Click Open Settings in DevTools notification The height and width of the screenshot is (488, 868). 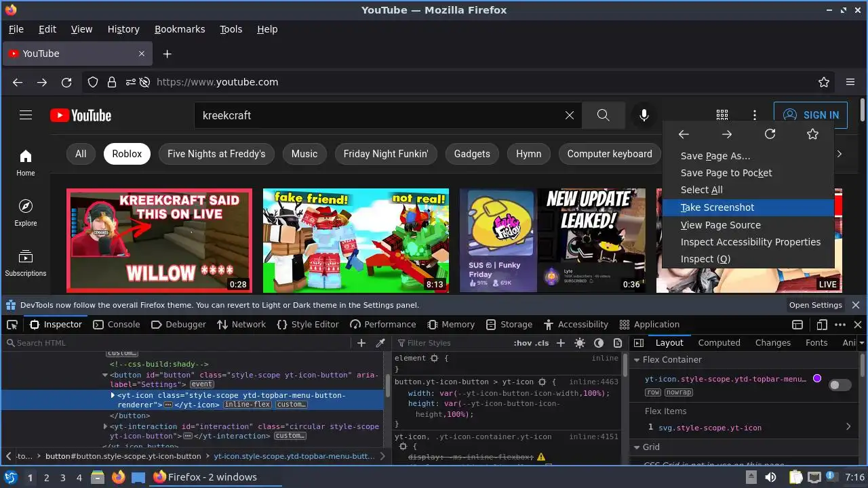pyautogui.click(x=816, y=305)
